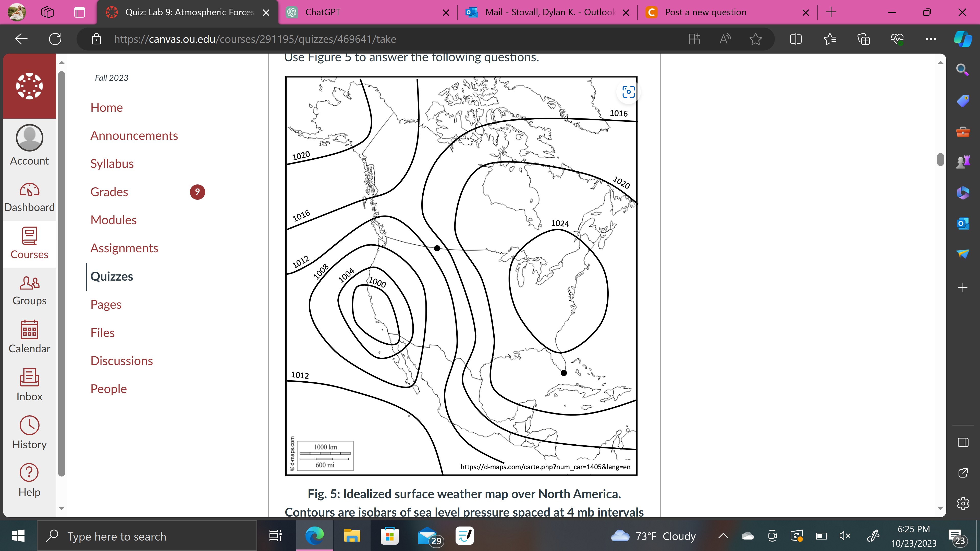
Task: Switch to the ChatGPT tab
Action: [x=323, y=12]
